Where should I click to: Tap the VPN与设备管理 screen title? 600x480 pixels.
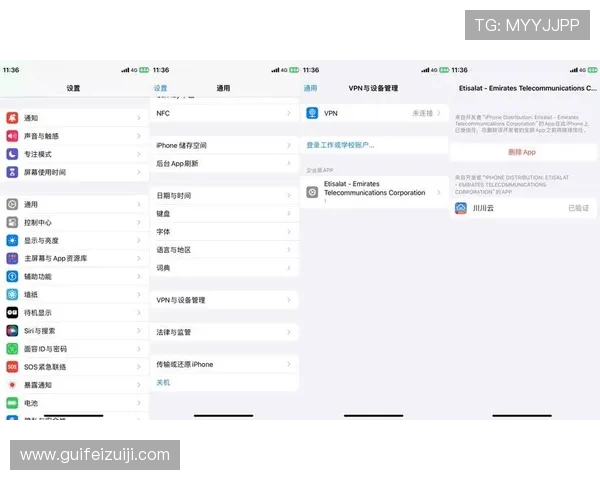[373, 88]
